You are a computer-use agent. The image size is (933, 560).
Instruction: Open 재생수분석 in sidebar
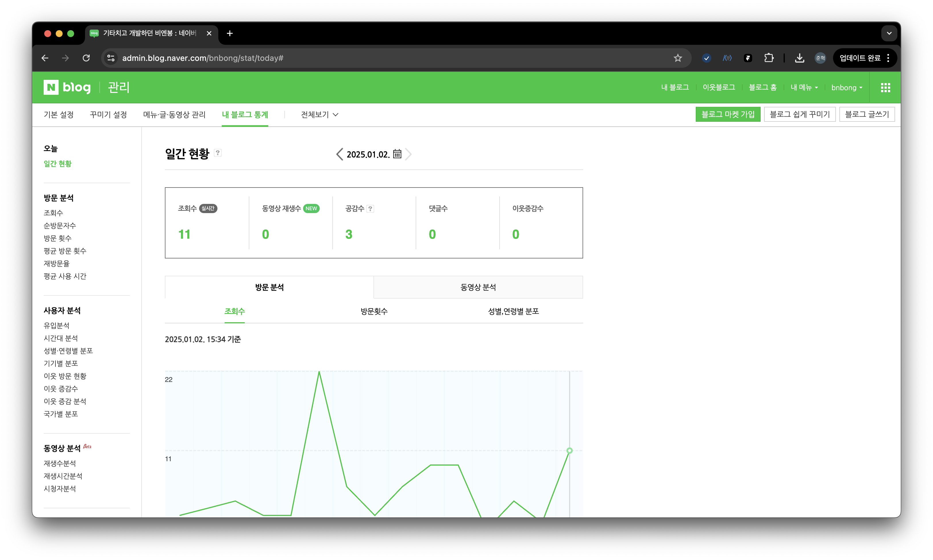60,464
